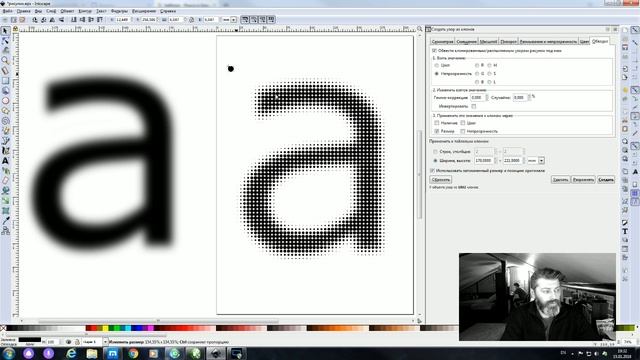Viewport: 640px width, 360px height.
Task: Open the layer selector dropdown
Action: point(105,342)
